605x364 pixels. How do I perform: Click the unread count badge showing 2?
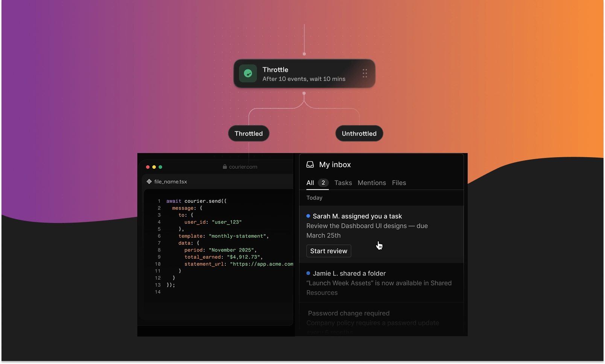click(323, 183)
